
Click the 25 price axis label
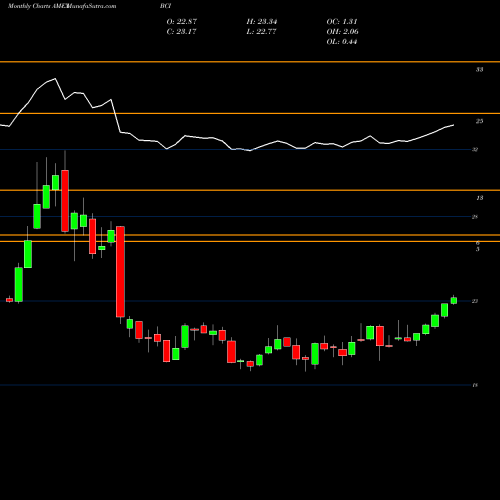pyautogui.click(x=479, y=121)
